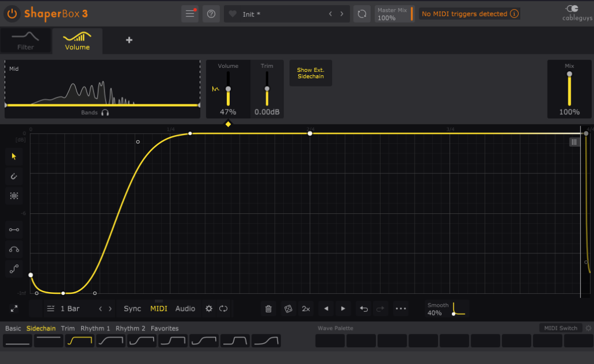Click the trash icon to clear wave

[x=268, y=309]
